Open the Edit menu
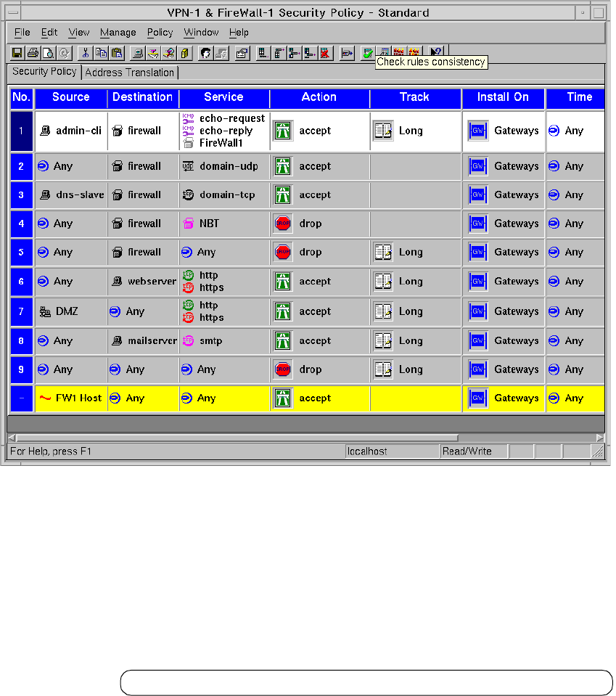Viewport: 616px width, 696px height. (49, 33)
